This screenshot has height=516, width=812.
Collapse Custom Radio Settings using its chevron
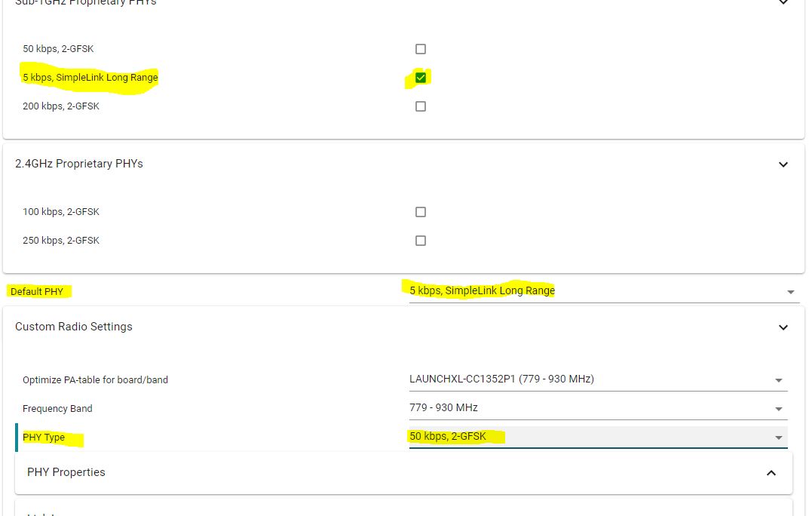click(783, 327)
